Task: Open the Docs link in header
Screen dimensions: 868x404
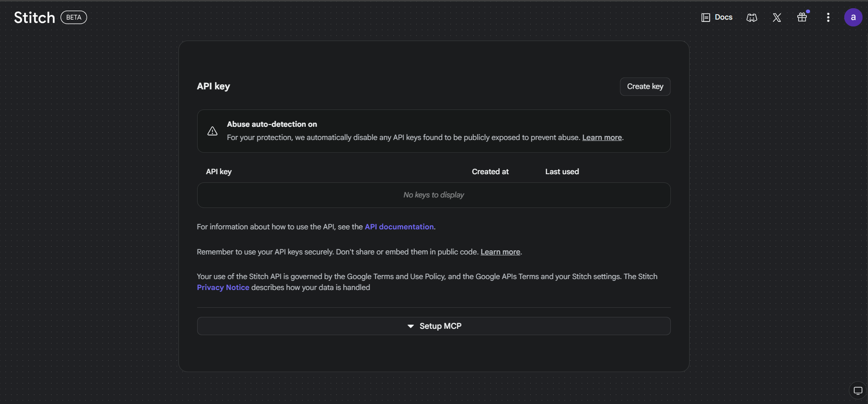Action: [x=717, y=17]
